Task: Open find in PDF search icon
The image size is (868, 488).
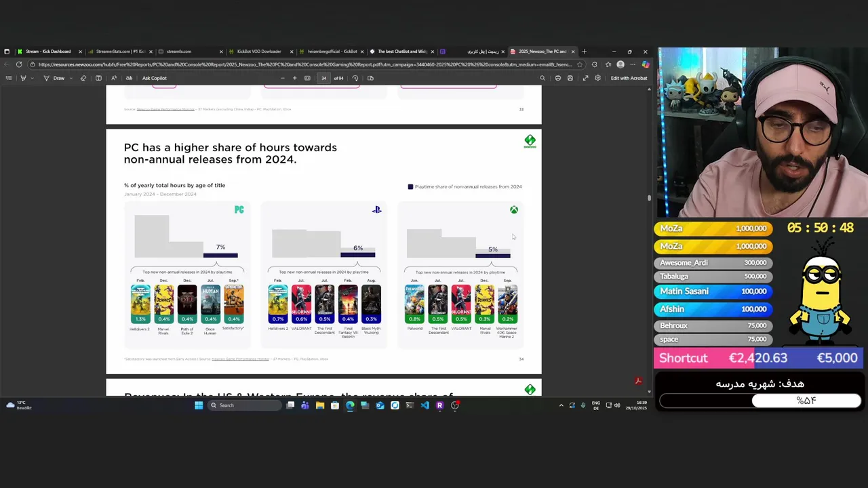Action: 542,78
